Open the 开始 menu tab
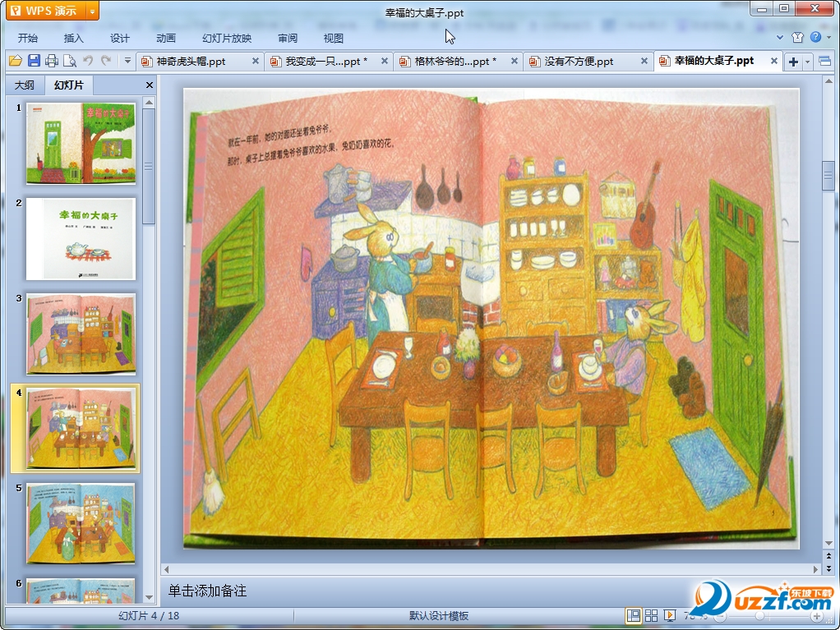Viewport: 840px width, 630px height. coord(27,38)
